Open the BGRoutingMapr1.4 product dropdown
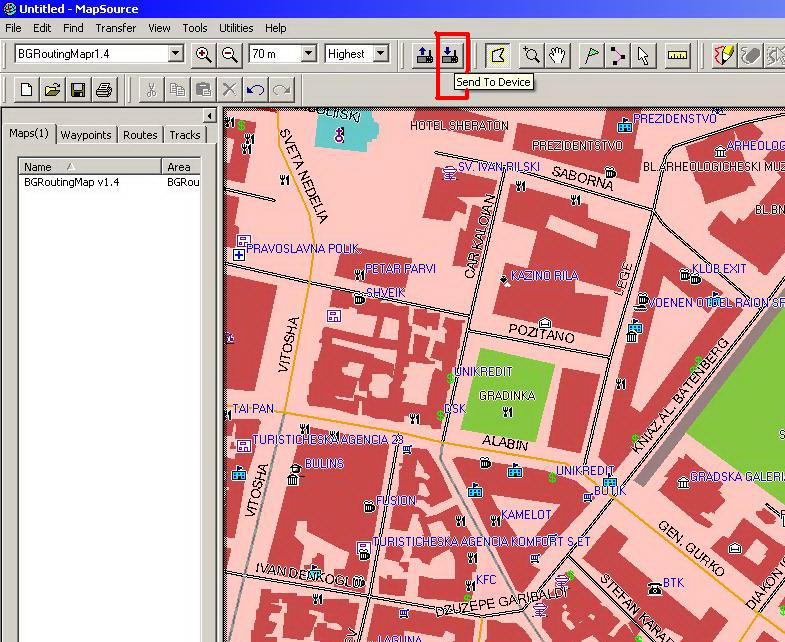 coord(176,53)
